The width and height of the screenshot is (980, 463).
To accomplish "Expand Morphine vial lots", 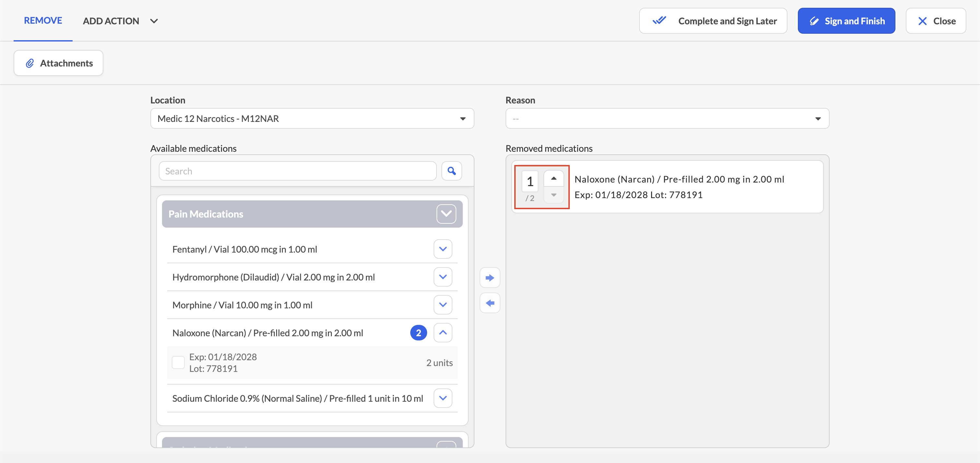I will 443,304.
